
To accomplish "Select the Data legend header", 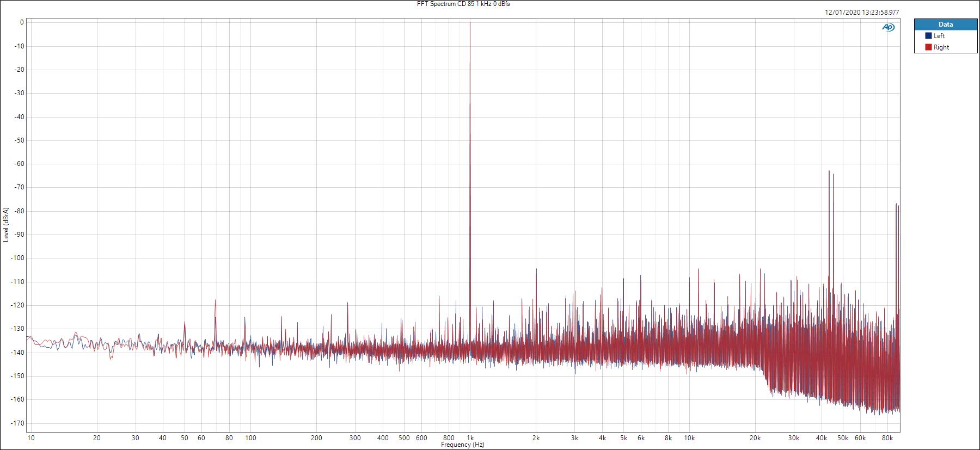I will pyautogui.click(x=945, y=24).
